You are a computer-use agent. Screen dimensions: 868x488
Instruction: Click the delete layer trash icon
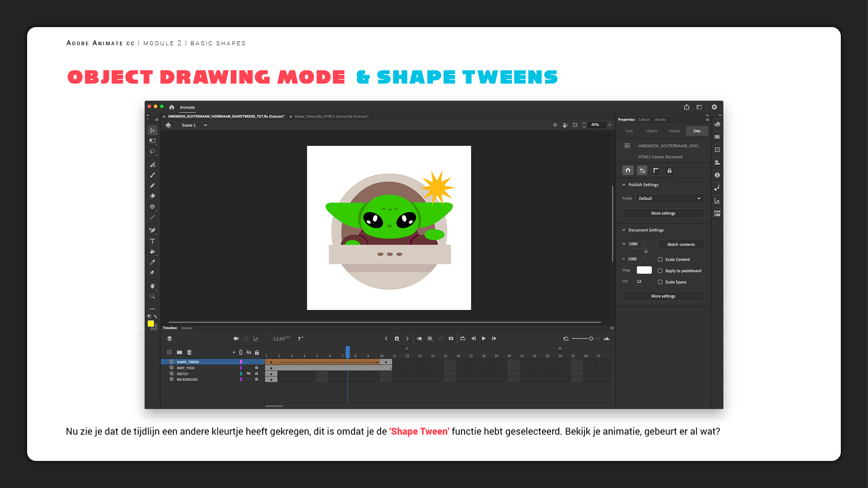pos(189,352)
